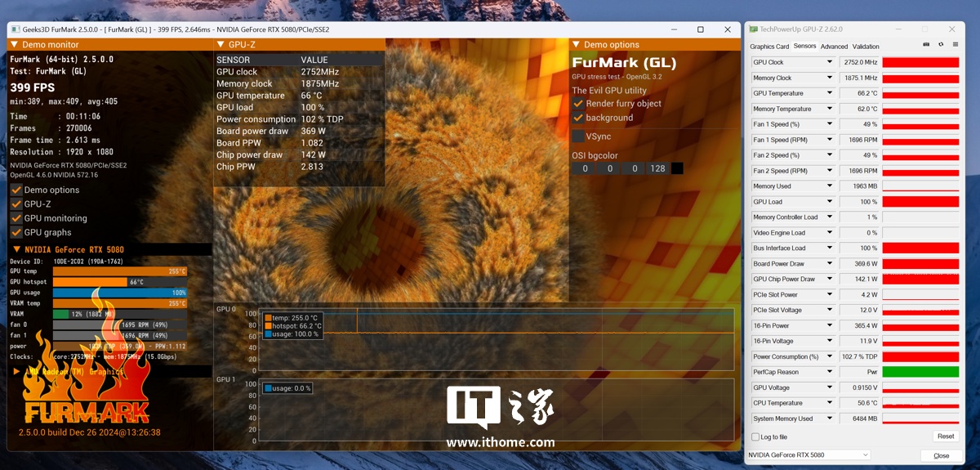The width and height of the screenshot is (980, 470).
Task: Open the Memory Used sensor dropdown
Action: 830,186
